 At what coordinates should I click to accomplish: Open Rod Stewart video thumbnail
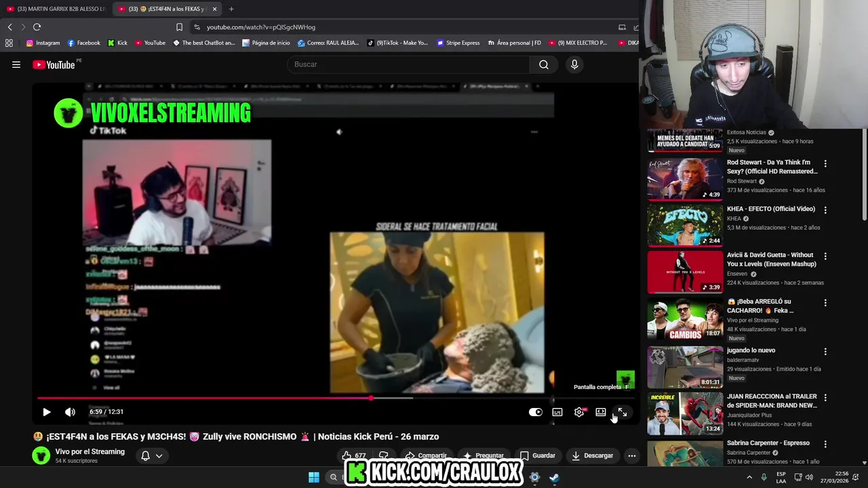pos(685,180)
